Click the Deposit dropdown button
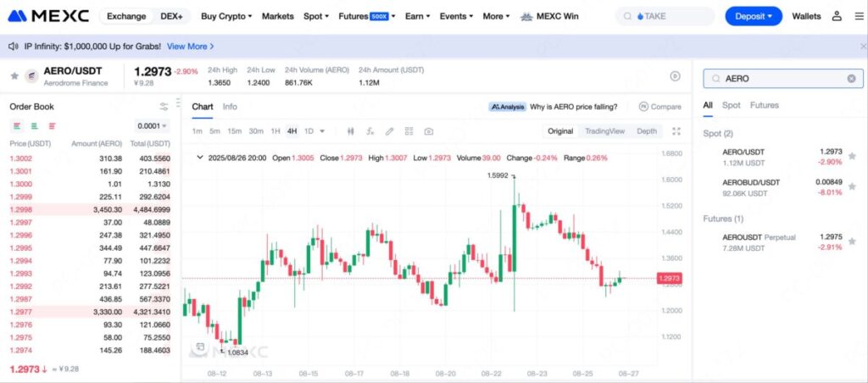The width and height of the screenshot is (868, 383). [754, 16]
